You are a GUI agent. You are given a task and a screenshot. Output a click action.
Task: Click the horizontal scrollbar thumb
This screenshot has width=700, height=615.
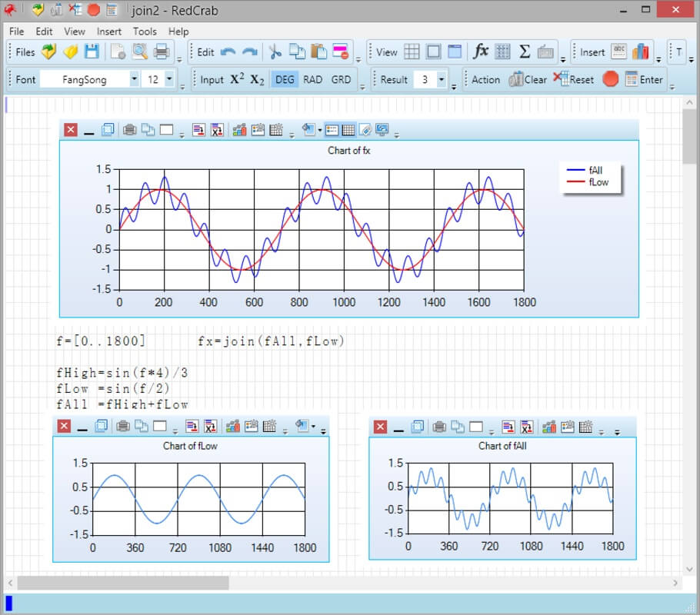click(123, 583)
